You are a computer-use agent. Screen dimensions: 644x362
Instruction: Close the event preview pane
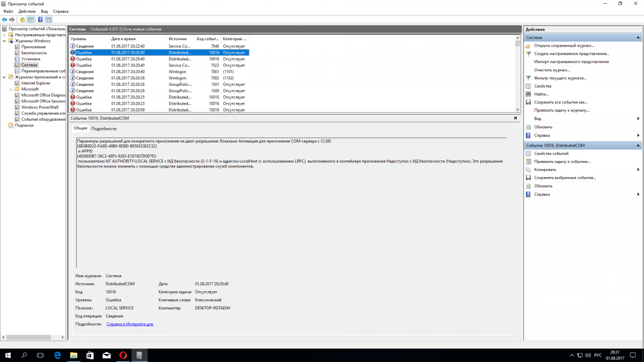[x=516, y=117]
